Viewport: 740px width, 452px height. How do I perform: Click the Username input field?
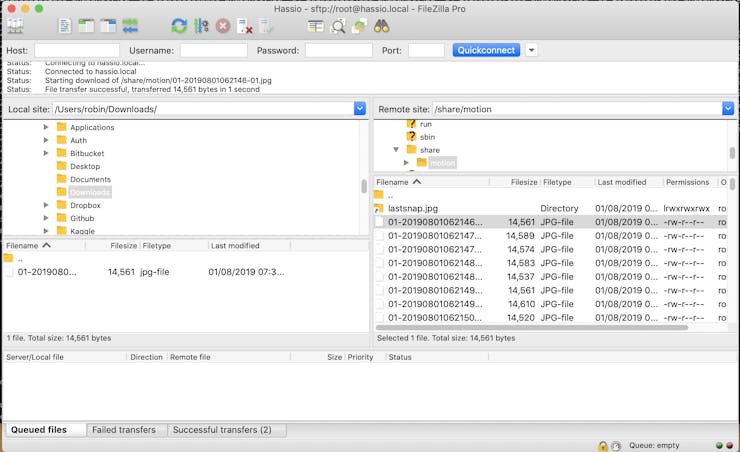(x=213, y=50)
